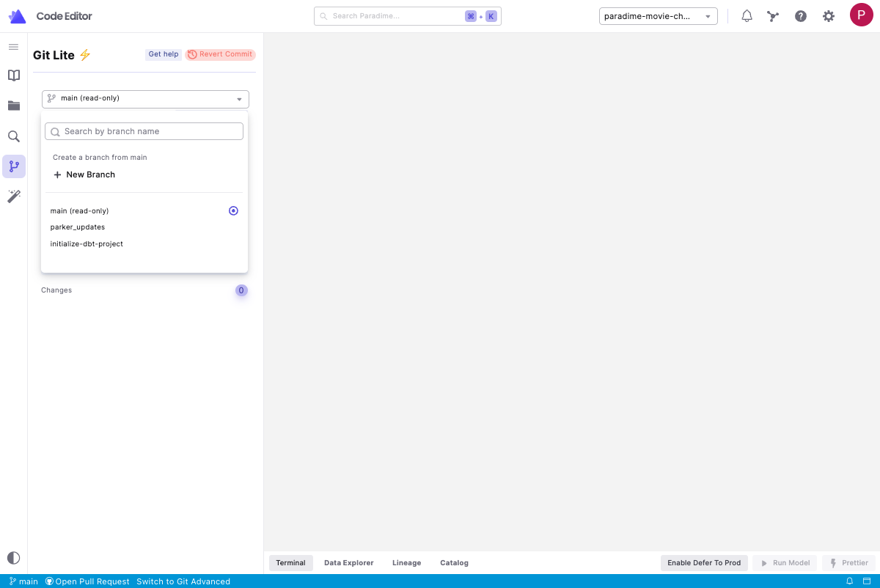Open the search magnifier in left sidebar
The width and height of the screenshot is (880, 588).
[x=13, y=136]
